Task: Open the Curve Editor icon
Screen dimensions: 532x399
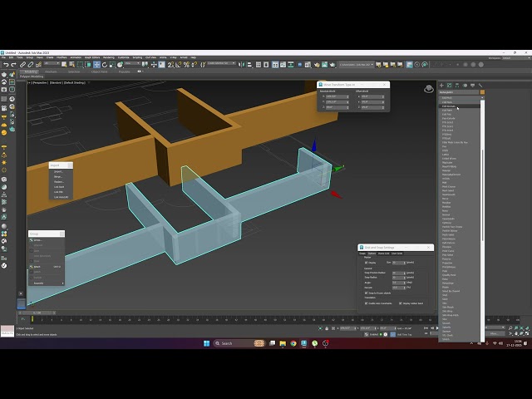Action: pos(283,65)
